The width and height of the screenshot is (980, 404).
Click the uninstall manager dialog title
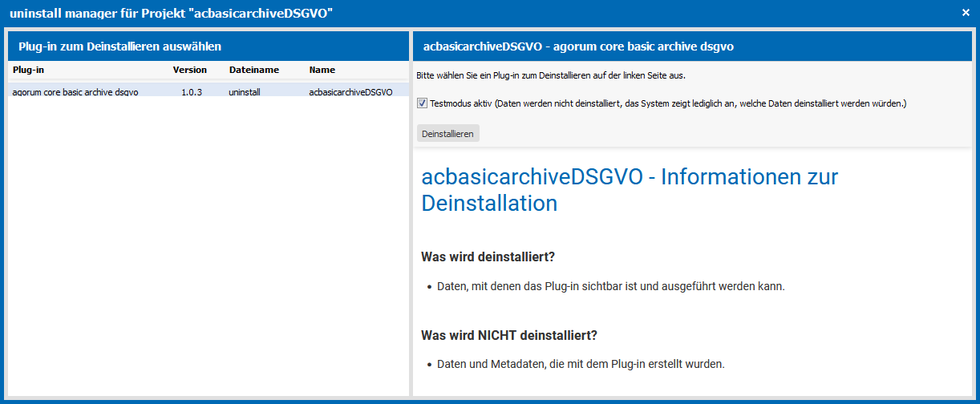(x=171, y=13)
